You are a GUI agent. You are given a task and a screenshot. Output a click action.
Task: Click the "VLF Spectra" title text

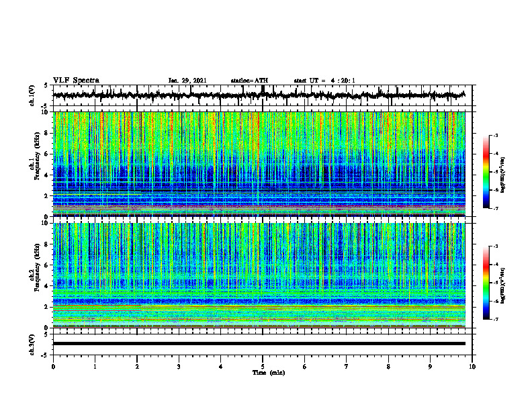[76, 81]
